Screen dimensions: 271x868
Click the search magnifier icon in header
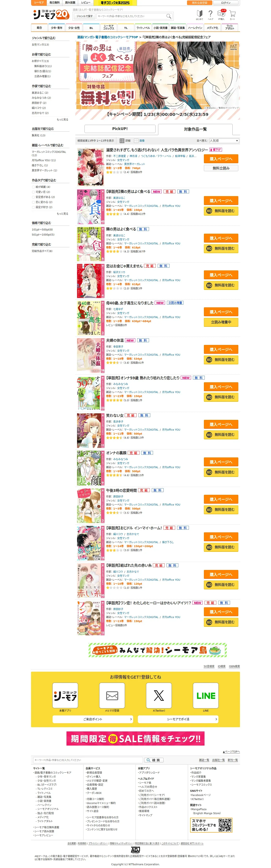click(x=169, y=16)
